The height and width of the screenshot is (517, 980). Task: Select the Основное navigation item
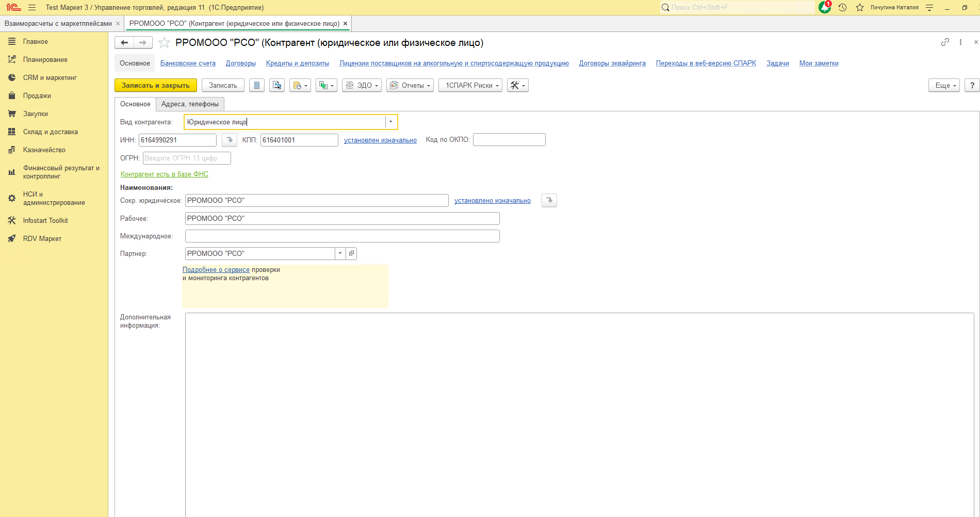coord(135,63)
